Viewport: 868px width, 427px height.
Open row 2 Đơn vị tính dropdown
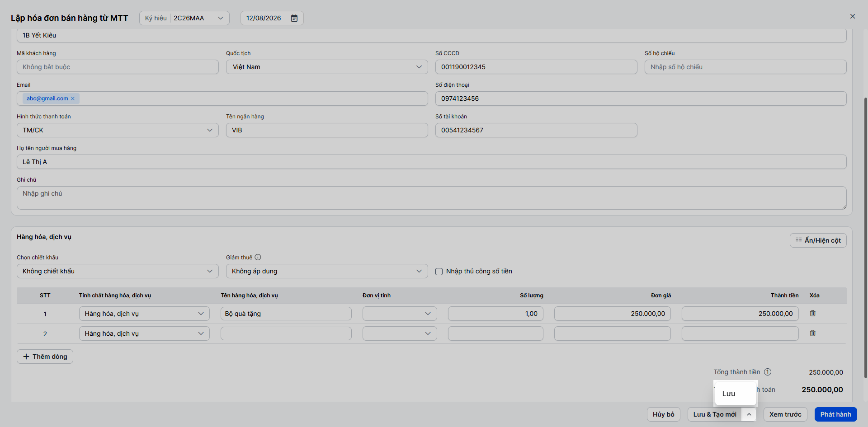[400, 333]
